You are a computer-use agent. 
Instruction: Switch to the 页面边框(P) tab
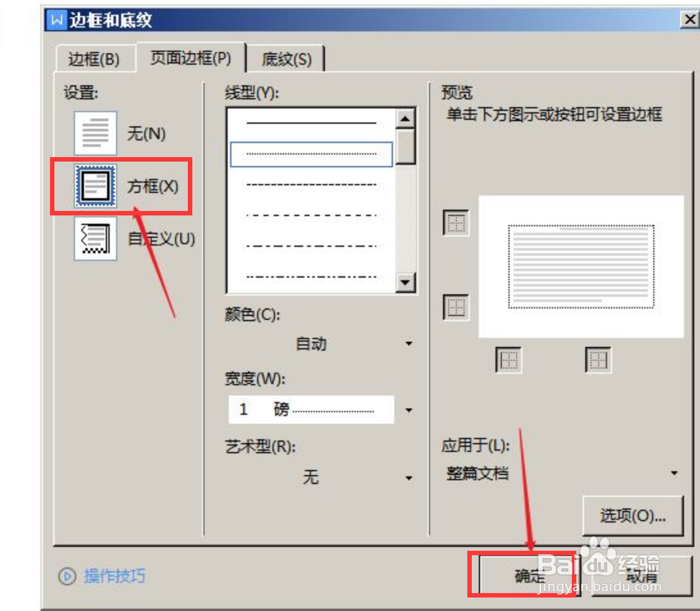pos(191,58)
